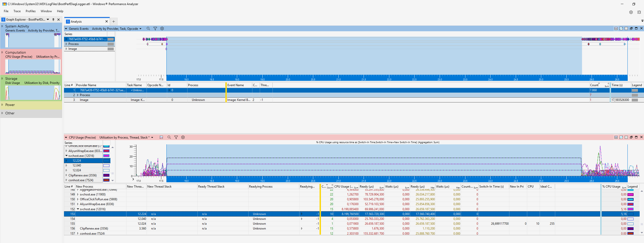Collapse the CPU Usage (Precise) panel

click(66, 138)
